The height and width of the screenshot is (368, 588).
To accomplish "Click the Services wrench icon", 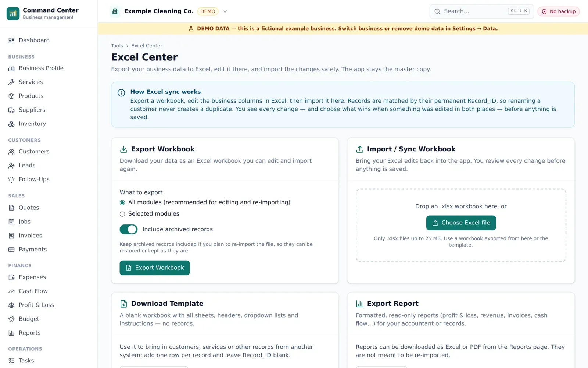I will tap(11, 82).
